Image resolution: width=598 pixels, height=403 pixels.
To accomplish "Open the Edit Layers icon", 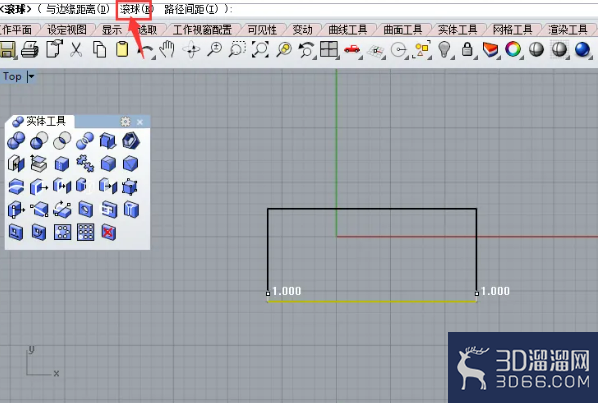I will 490,50.
